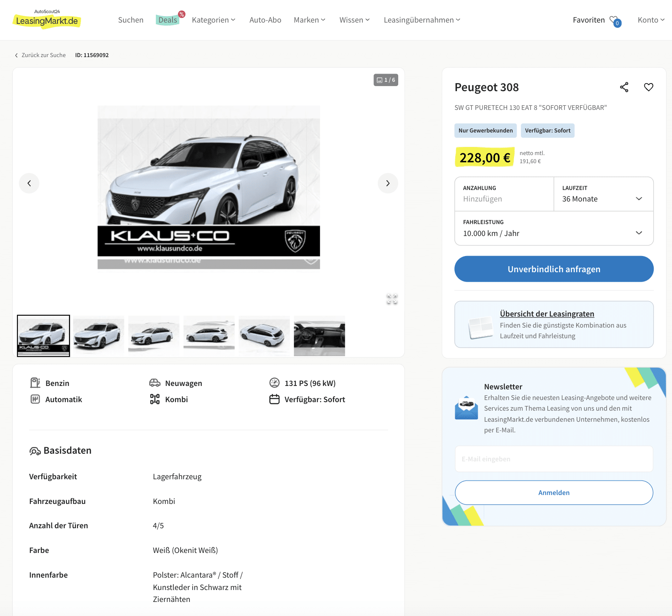
Task: Click the Fahrzeugaufbau label
Action: pyautogui.click(x=57, y=501)
